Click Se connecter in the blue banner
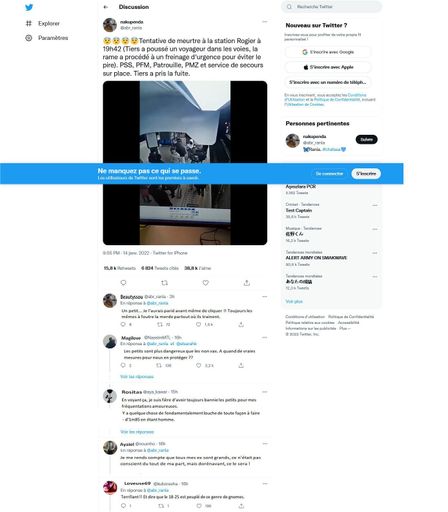The height and width of the screenshot is (512, 448). point(329,174)
